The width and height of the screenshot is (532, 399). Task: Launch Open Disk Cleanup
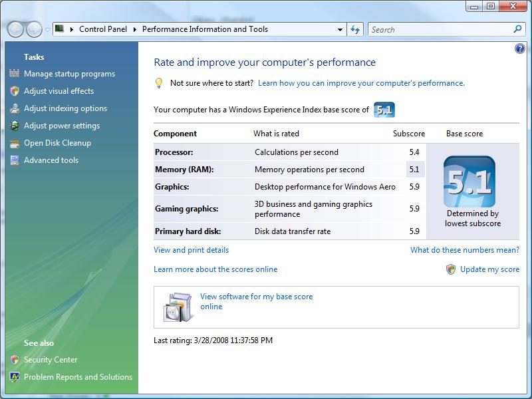(57, 143)
